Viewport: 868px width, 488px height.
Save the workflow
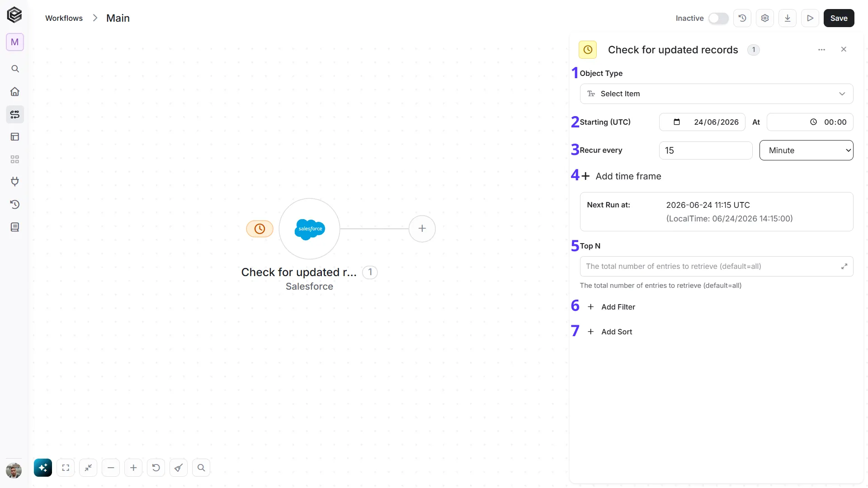839,18
